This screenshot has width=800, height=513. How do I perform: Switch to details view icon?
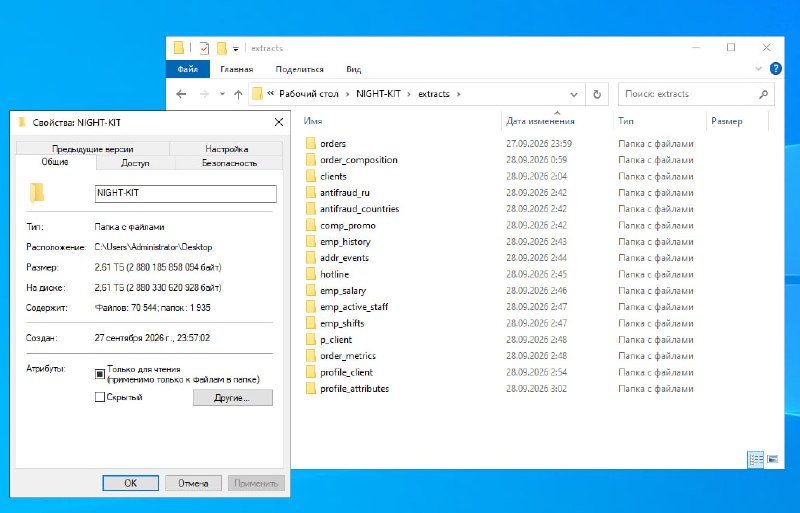pos(756,459)
